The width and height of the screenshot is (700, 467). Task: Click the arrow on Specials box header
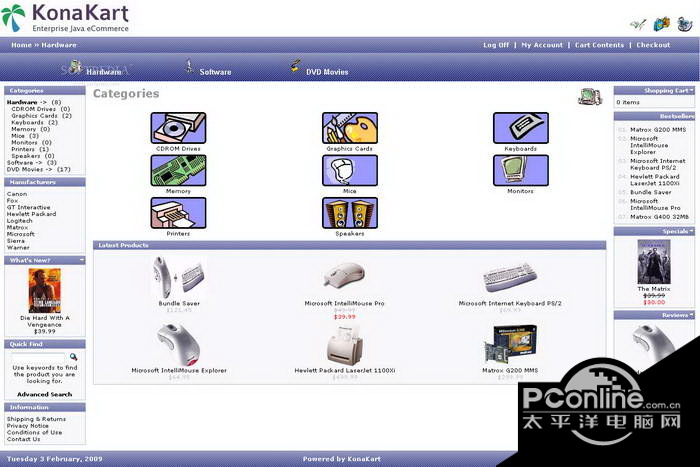click(x=692, y=230)
